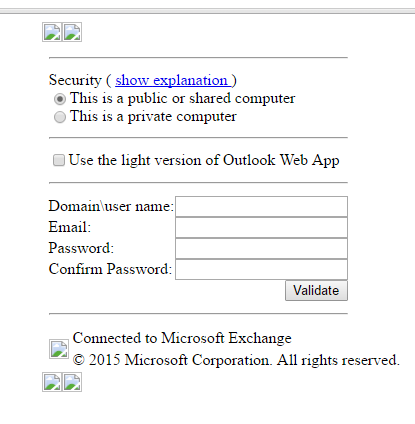This screenshot has width=415, height=424.
Task: Focus the Confirm Password text field
Action: (261, 269)
